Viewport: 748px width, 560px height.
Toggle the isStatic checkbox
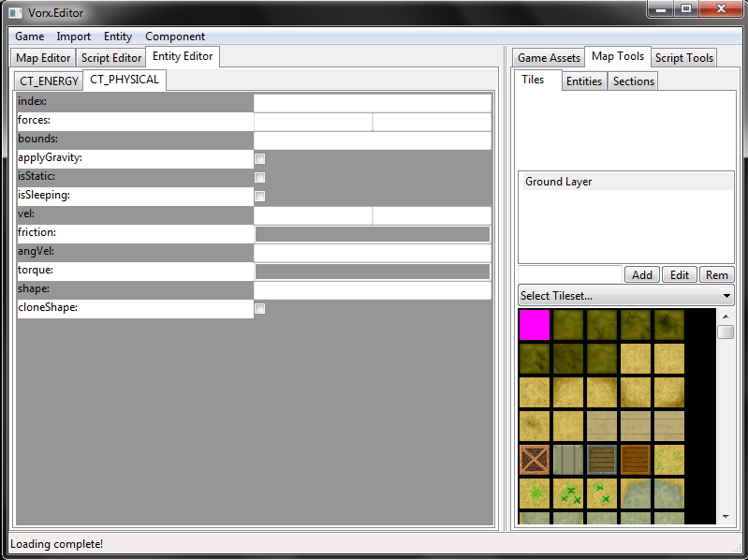260,178
